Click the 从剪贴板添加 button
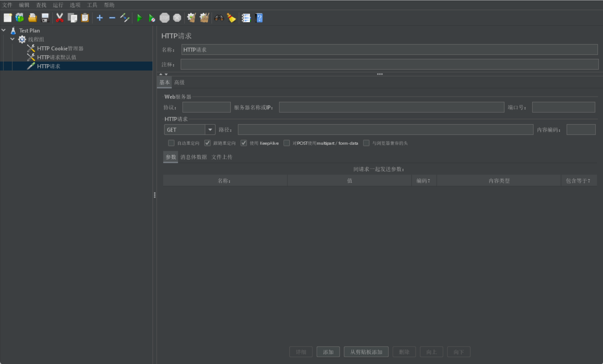Viewport: 603px width, 364px height. (366, 352)
